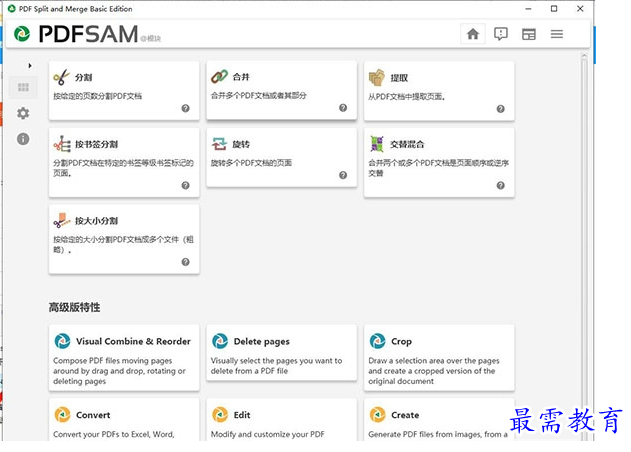The height and width of the screenshot is (452, 631).
Task: Show help for the 提取 module
Action: point(501,109)
